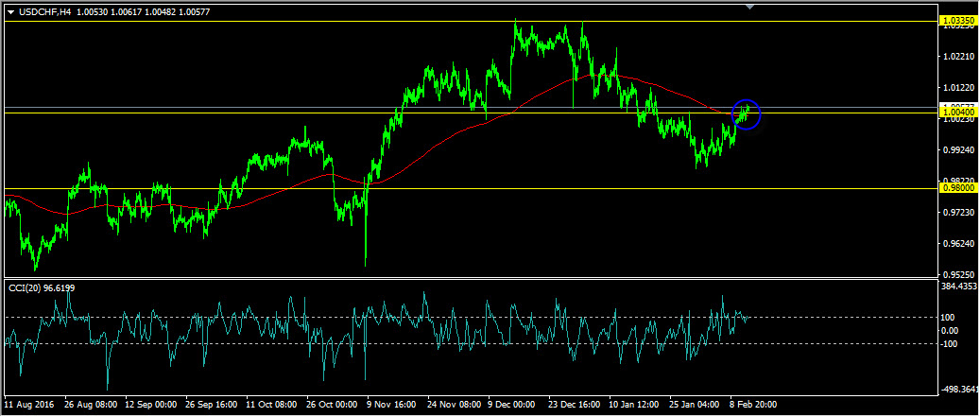
Task: Click the 1.02210 price axis value
Action: pyautogui.click(x=958, y=57)
